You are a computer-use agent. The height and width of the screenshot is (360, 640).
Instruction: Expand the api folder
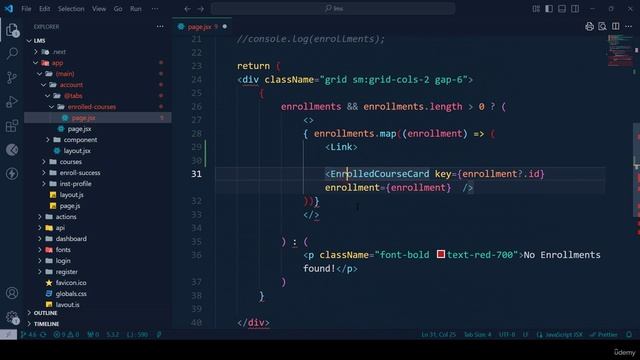[x=40, y=228]
